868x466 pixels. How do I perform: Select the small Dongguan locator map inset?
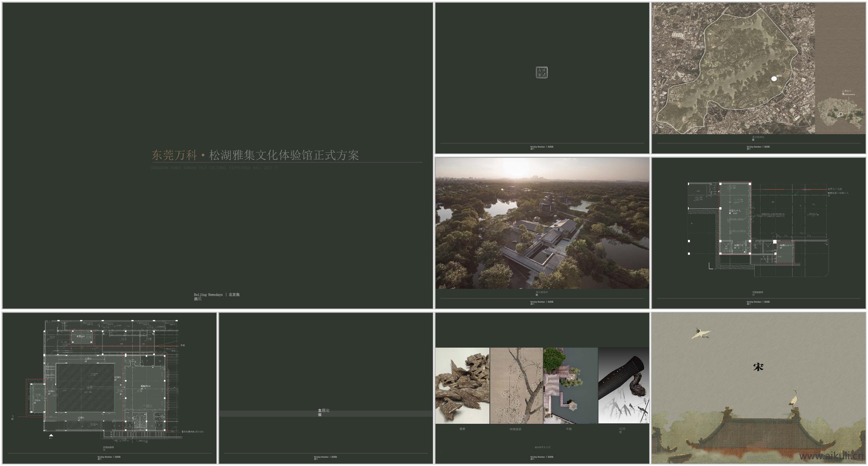[840, 113]
